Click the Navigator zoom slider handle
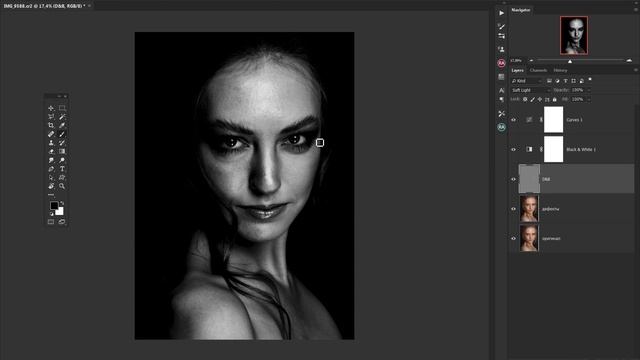Screen dimensions: 640x360 (570, 61)
